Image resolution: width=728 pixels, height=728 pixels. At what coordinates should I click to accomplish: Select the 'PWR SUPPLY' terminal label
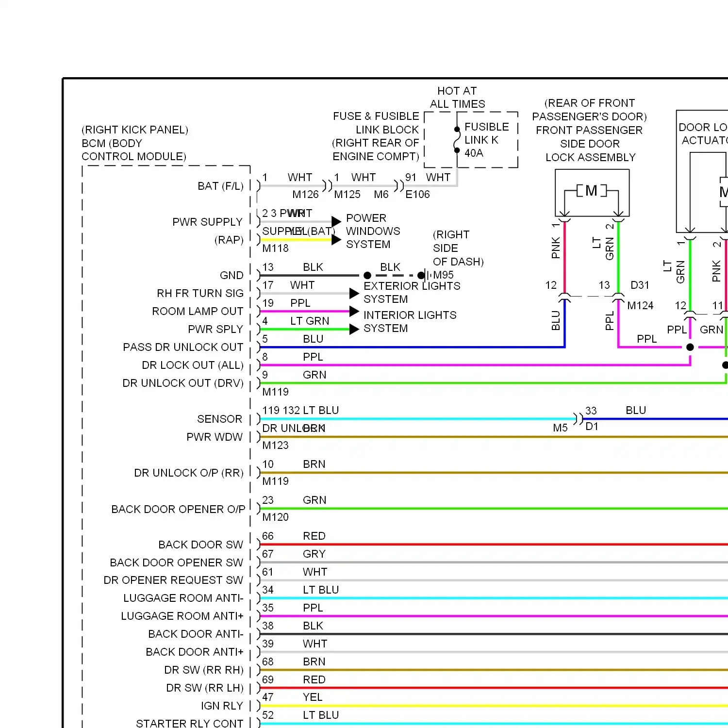tap(207, 222)
